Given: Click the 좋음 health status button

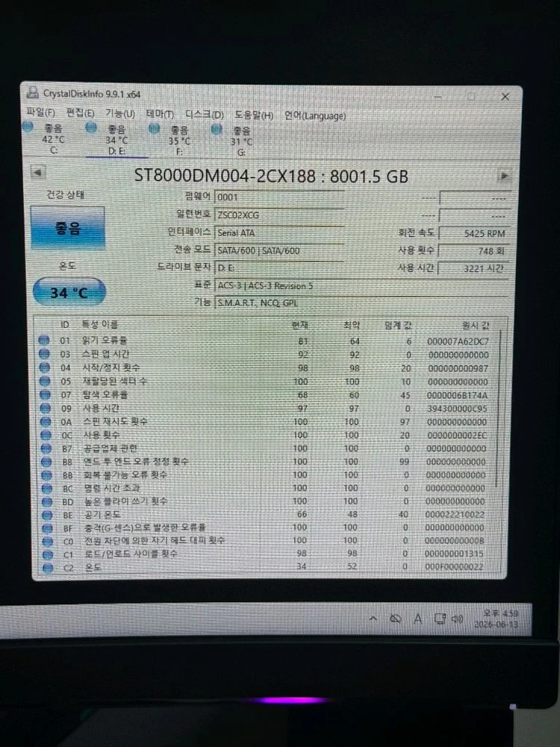Looking at the screenshot, I should 68,228.
